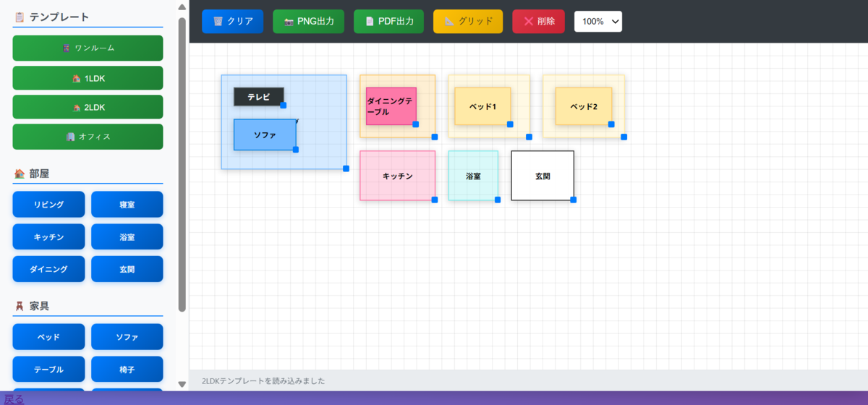Select the ベッド1 item on canvas
This screenshot has height=405, width=868.
(482, 106)
